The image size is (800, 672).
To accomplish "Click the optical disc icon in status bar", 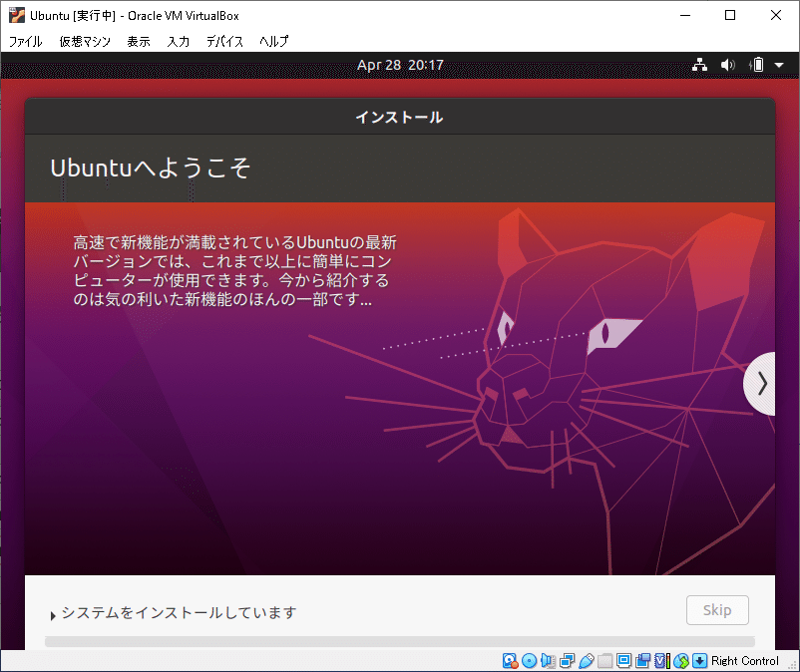I will click(529, 661).
